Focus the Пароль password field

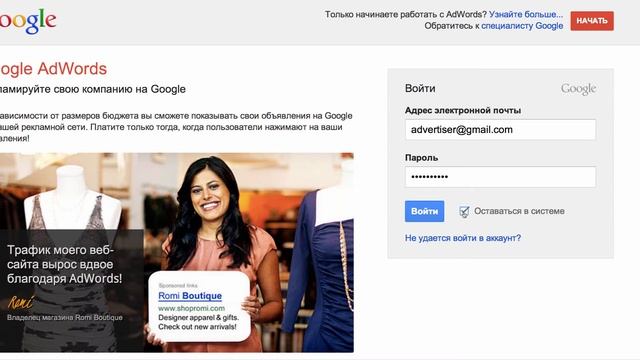[500, 177]
